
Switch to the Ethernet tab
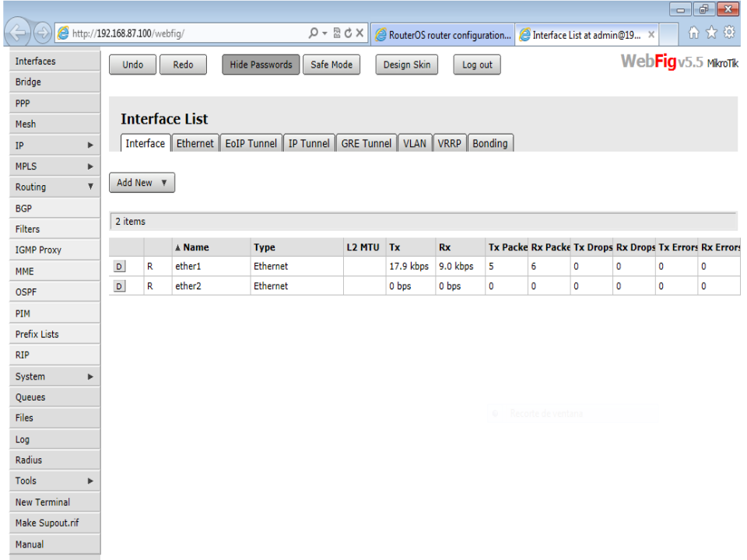point(195,143)
